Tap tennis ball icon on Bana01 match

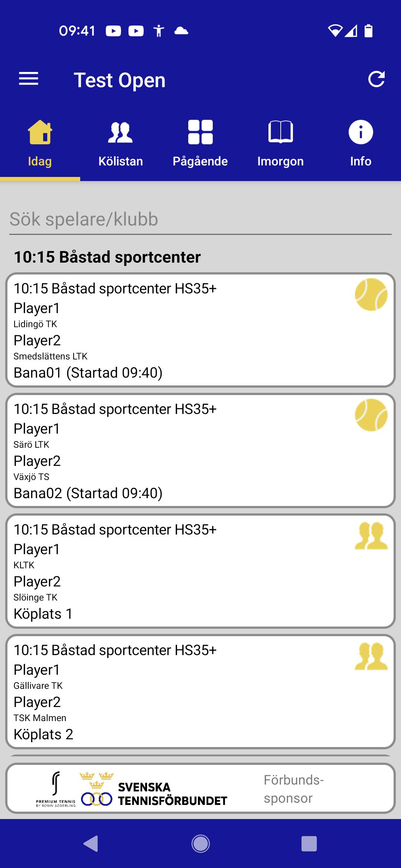point(371,295)
